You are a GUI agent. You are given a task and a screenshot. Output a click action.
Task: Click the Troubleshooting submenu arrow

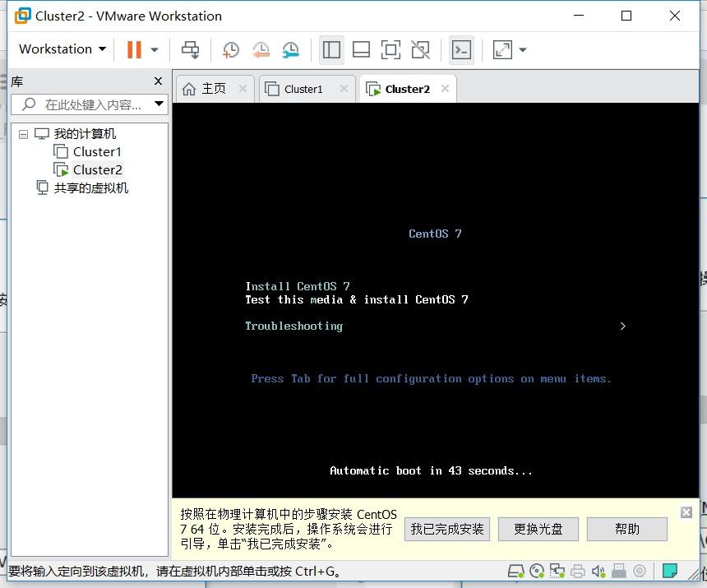[622, 326]
